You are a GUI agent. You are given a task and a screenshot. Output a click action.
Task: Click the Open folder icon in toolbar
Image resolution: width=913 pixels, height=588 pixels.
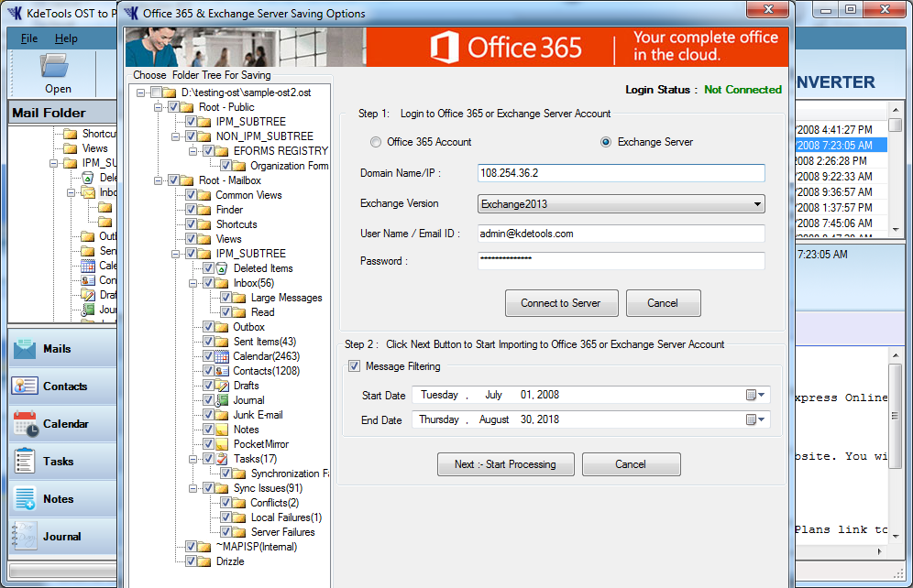click(x=55, y=66)
